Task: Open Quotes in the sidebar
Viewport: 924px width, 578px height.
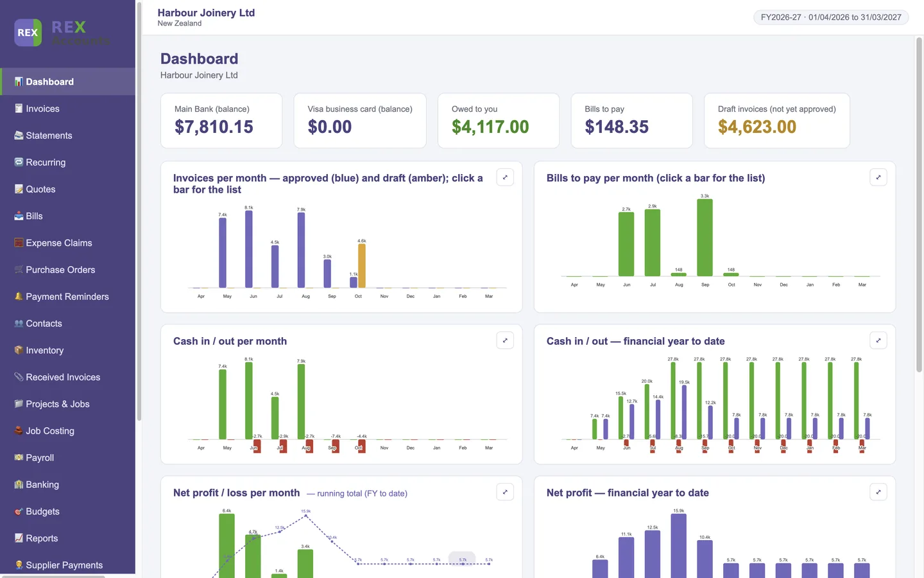Action: coord(67,189)
